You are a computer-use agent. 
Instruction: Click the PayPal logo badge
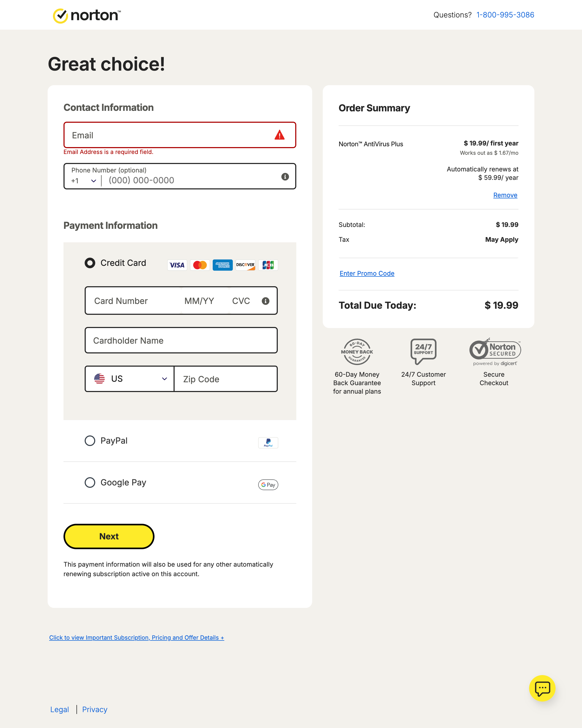(268, 442)
